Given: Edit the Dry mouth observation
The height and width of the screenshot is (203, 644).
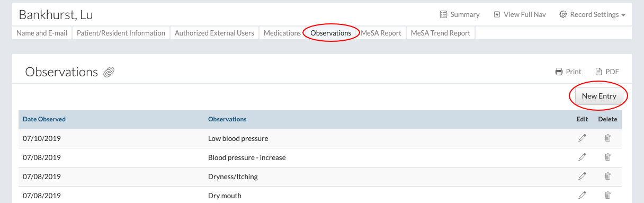Looking at the screenshot, I should point(582,196).
